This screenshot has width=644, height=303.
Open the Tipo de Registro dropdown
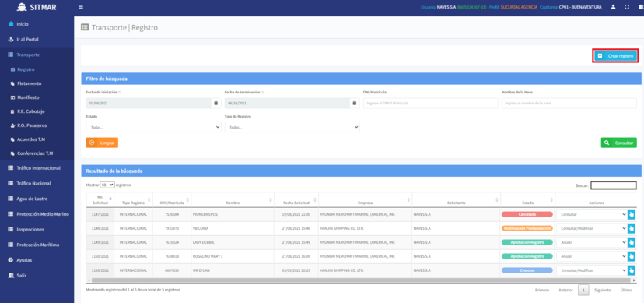[x=292, y=127]
